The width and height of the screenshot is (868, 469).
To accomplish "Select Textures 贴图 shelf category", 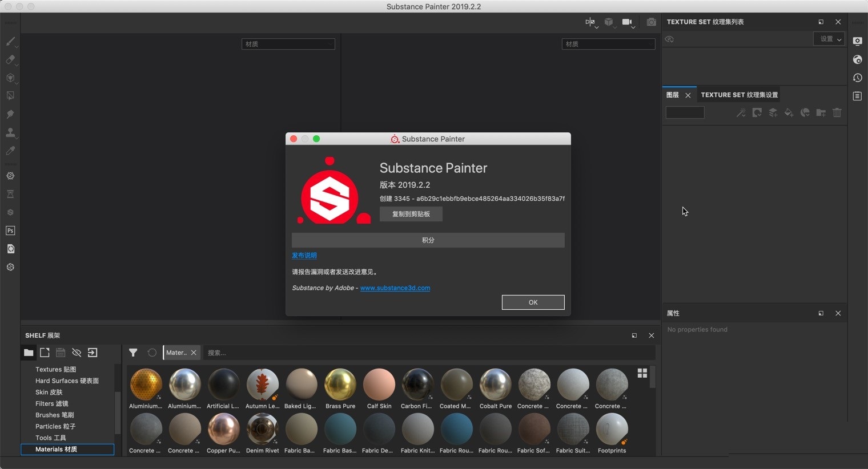I will 55,369.
